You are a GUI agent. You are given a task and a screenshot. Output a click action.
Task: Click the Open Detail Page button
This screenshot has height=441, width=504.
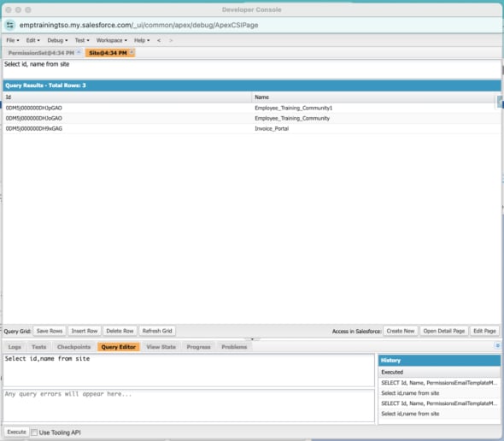[x=444, y=331]
